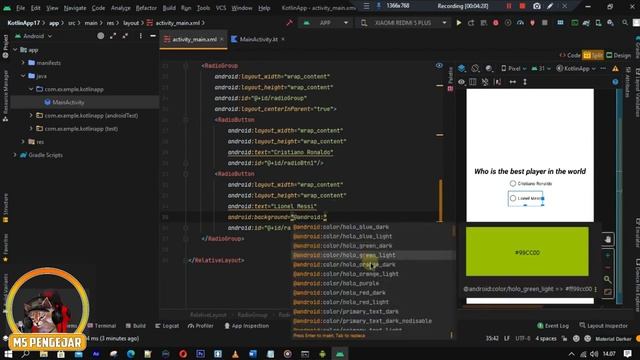The width and height of the screenshot is (640, 360).
Task: Choose holo_green_light in the autocomplete list
Action: tap(373, 255)
